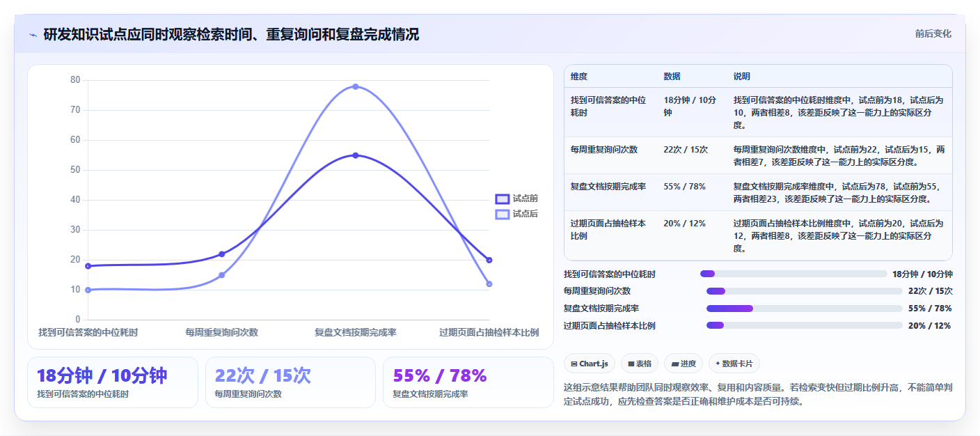Click the y-axis value 80
Screen dimensions: 980x436
[x=75, y=80]
